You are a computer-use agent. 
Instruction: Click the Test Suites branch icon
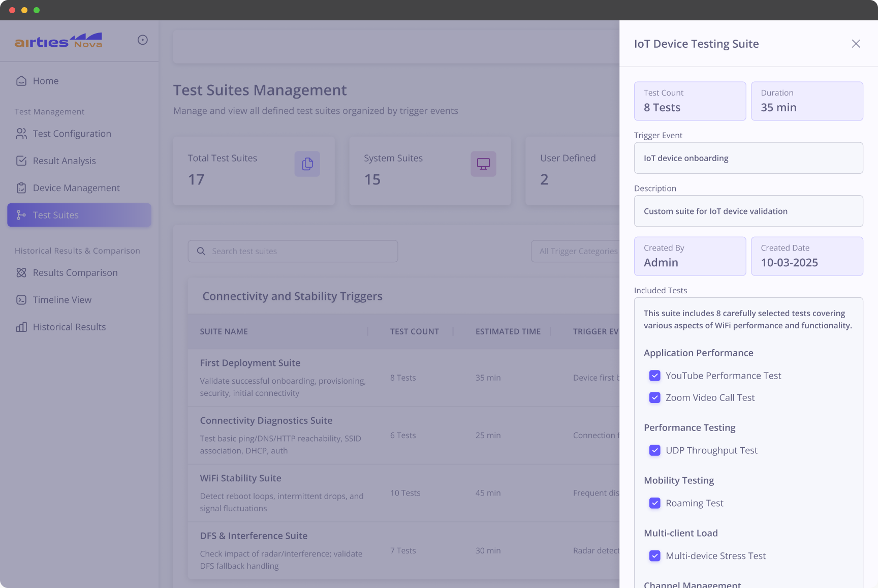pos(21,215)
